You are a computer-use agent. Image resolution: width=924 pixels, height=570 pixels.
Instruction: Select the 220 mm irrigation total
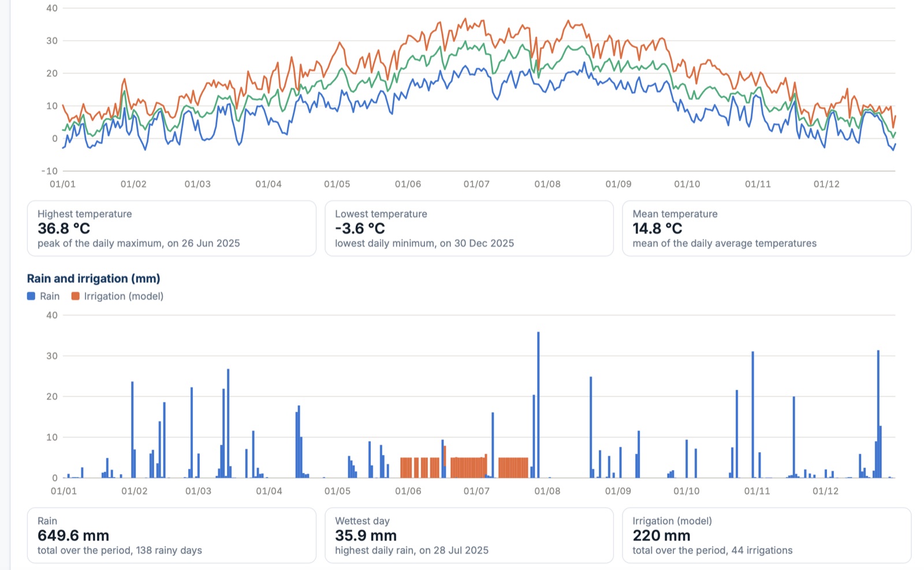click(661, 536)
